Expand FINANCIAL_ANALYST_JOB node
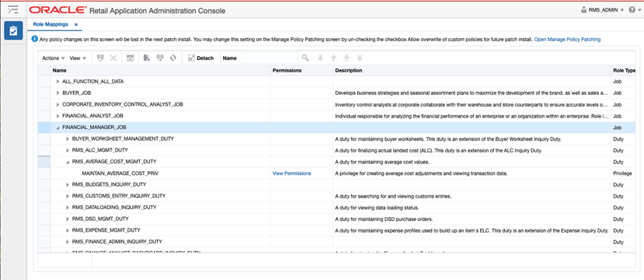The image size is (644, 280). tap(58, 116)
